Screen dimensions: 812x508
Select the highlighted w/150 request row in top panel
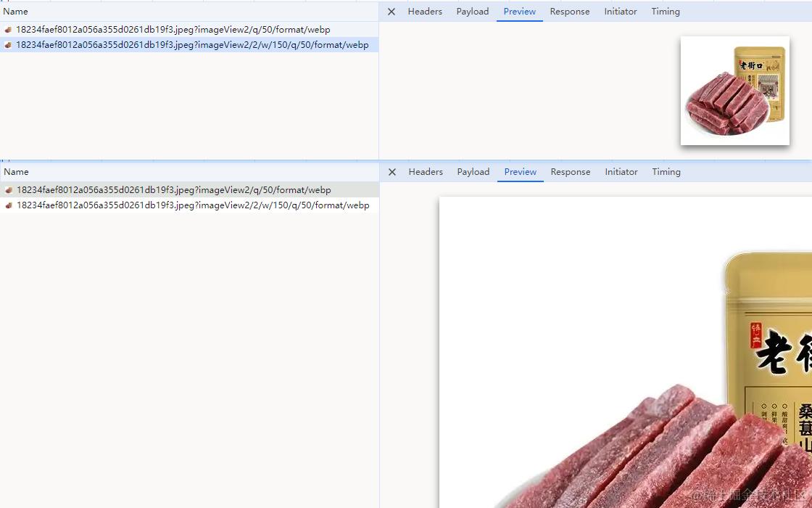tap(188, 45)
